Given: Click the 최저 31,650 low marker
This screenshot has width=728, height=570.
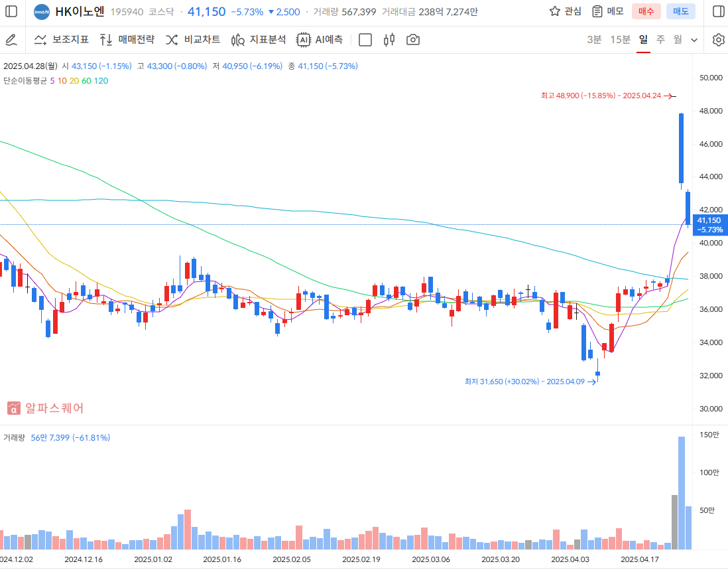Looking at the screenshot, I should click(x=530, y=382).
